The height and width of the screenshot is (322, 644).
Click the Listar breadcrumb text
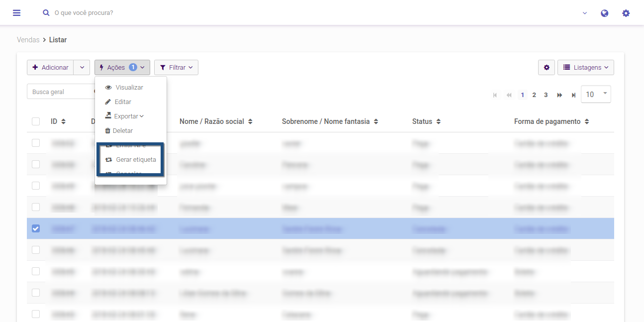point(58,40)
